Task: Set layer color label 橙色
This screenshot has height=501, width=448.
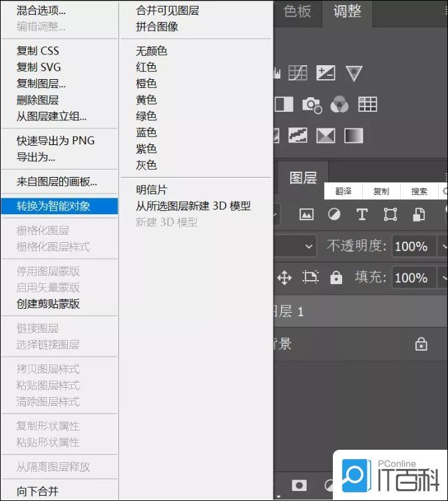Action: 146,84
